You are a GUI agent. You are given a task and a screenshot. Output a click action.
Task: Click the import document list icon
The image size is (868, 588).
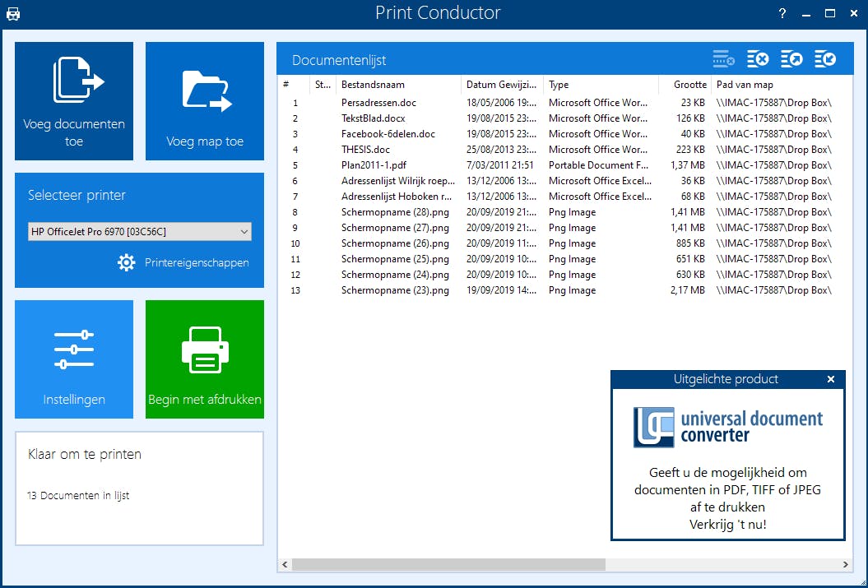(825, 58)
